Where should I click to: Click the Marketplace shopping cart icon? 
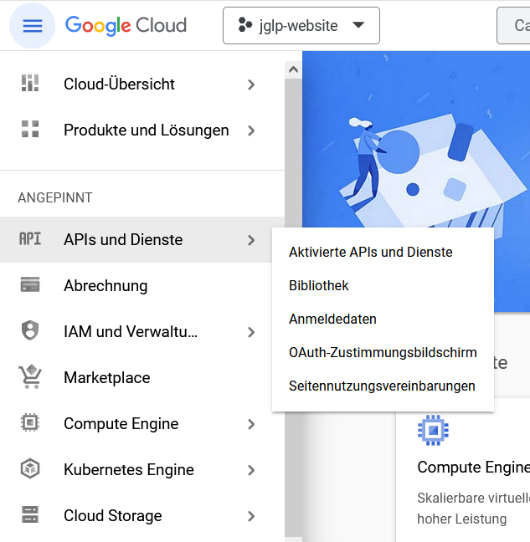[x=30, y=376]
